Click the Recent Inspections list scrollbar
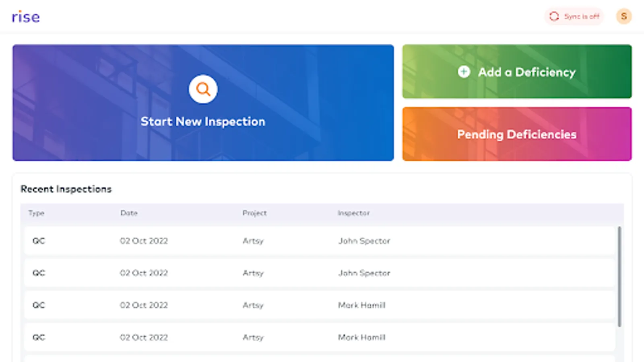This screenshot has height=362, width=644. [619, 277]
